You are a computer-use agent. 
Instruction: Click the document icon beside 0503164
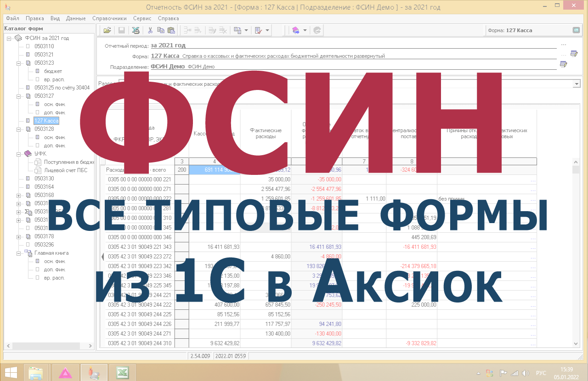(28, 187)
